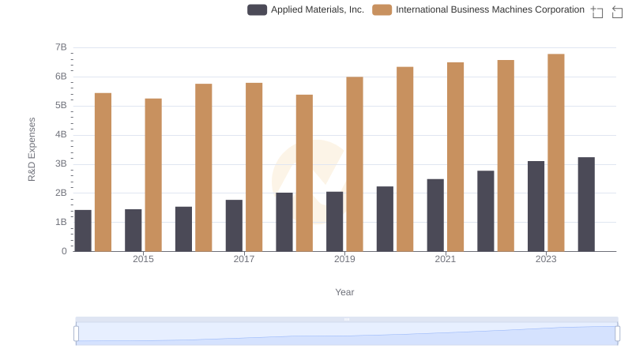Select the Applied Materials bar for 2018

point(284,222)
